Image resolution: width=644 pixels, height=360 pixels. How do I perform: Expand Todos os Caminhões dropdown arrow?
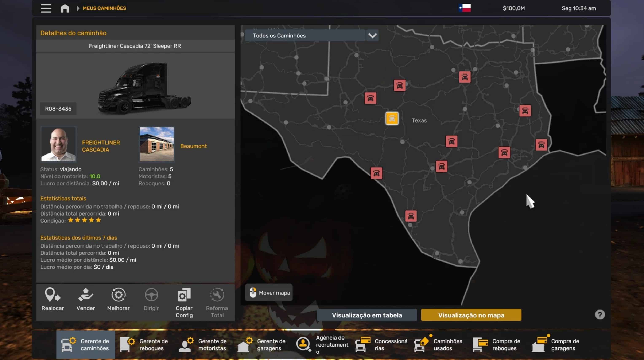pyautogui.click(x=372, y=36)
